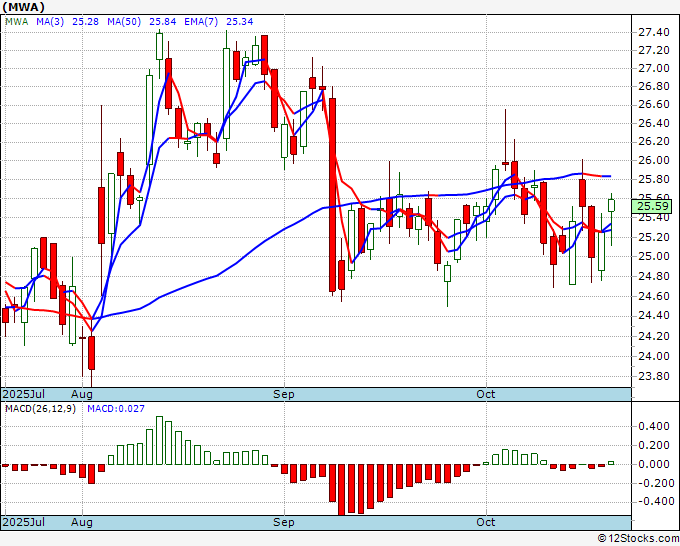Click Oct on the MACD panel axis
Screen dimensions: 680x546
tap(485, 522)
